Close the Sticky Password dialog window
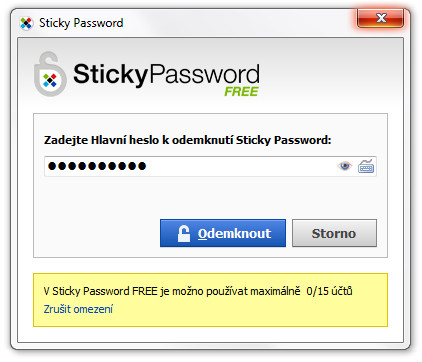 tap(380, 18)
